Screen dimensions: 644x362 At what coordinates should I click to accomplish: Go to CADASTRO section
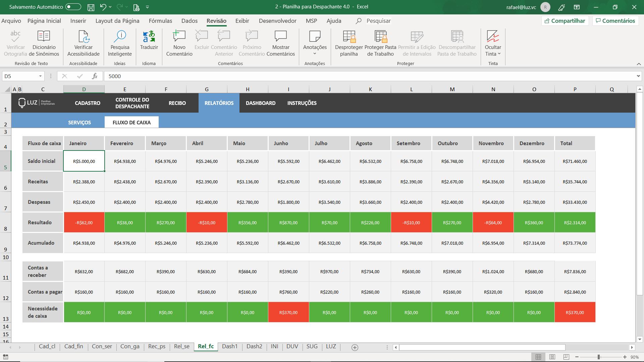[x=88, y=103]
